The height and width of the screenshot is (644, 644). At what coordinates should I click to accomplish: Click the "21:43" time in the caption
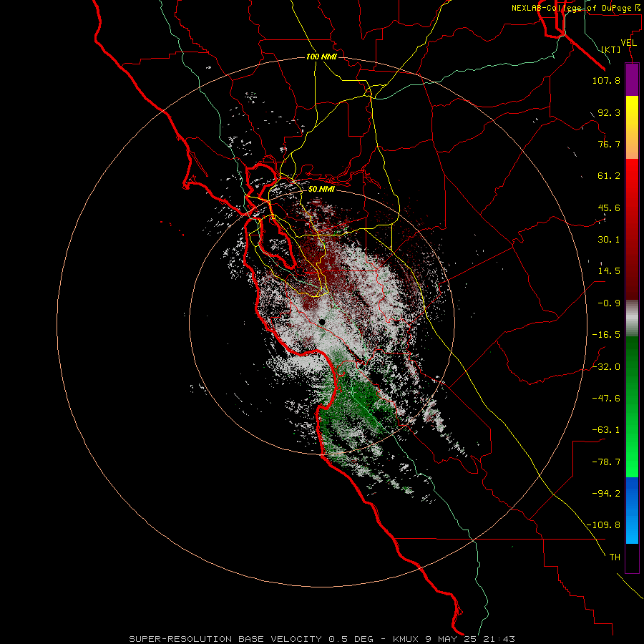click(500, 639)
